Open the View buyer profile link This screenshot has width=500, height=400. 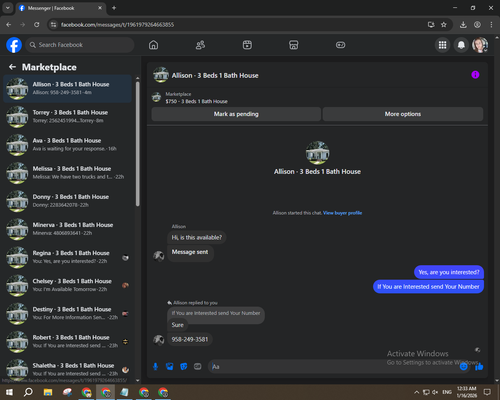coord(342,213)
